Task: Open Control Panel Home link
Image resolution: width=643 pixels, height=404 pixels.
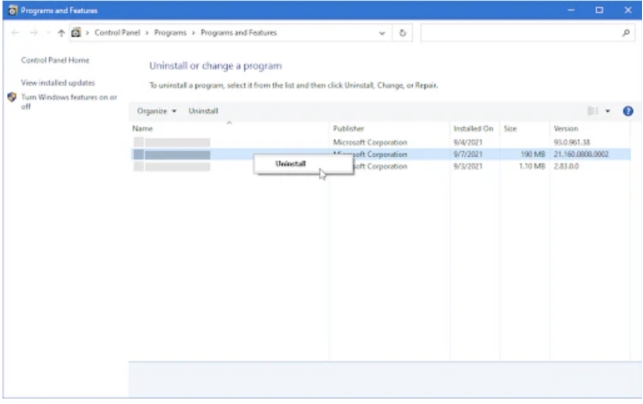Action: pos(55,60)
